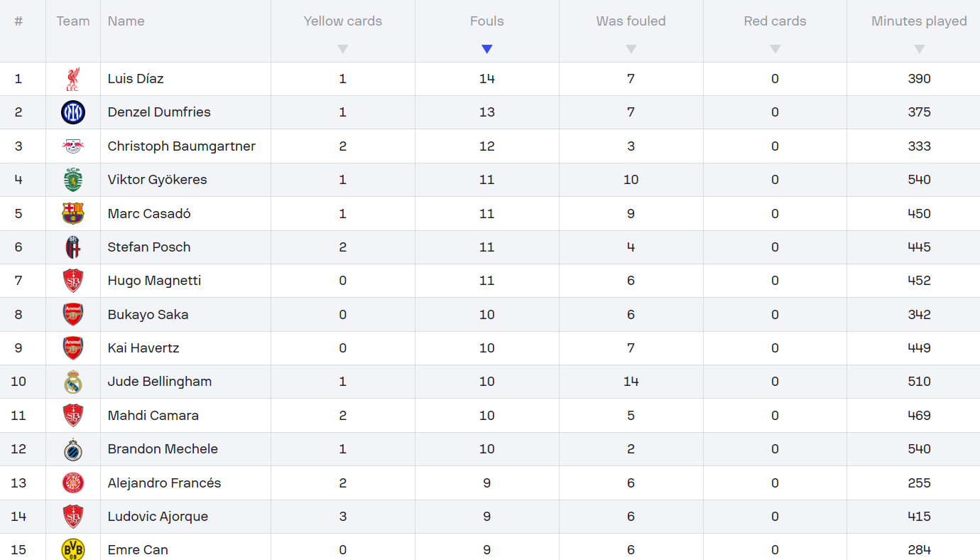Screen dimensions: 980x560
Task: Sort by Minutes played using its arrow
Action: click(919, 49)
